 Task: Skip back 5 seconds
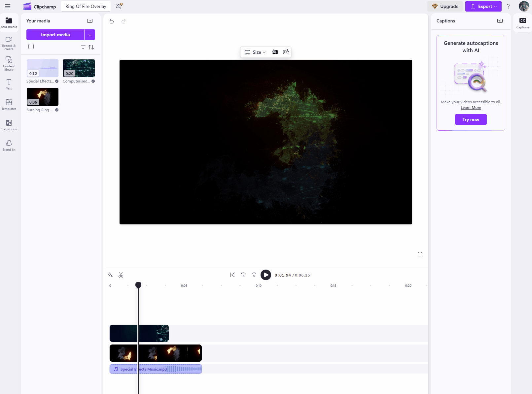(x=243, y=275)
